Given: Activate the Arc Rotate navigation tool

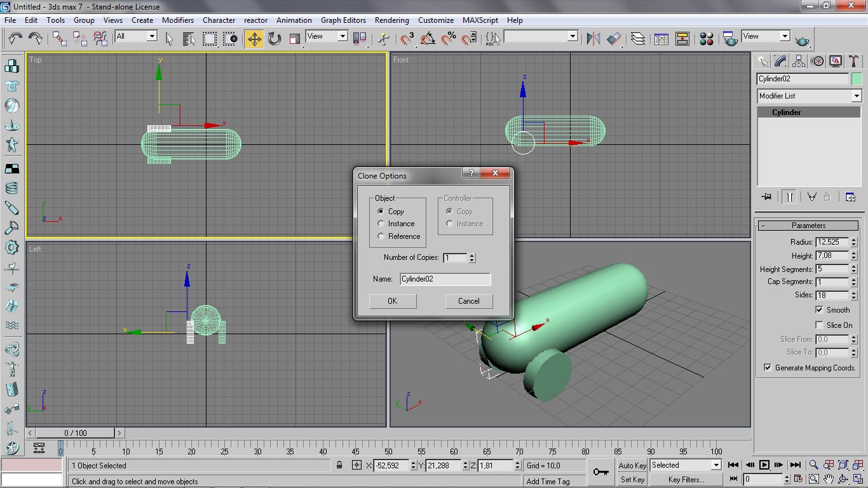Looking at the screenshot, I should [x=844, y=480].
